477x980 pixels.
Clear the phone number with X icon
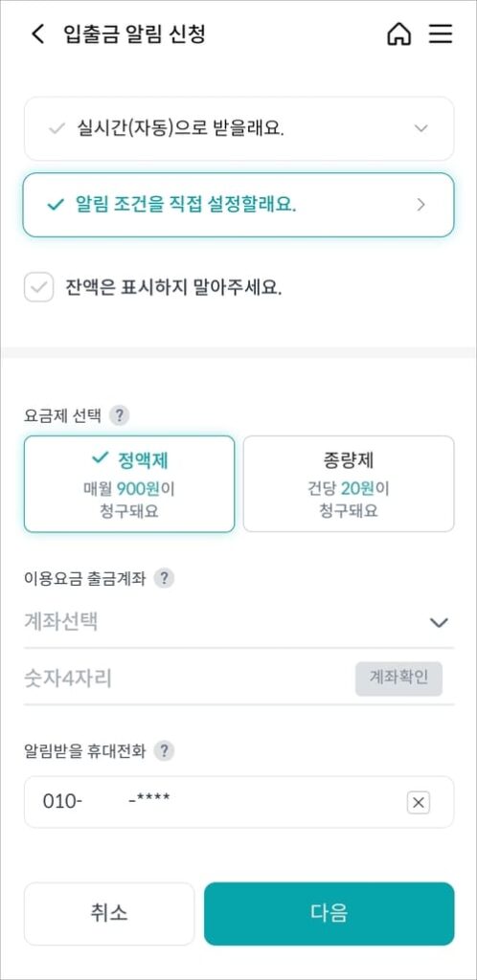click(x=419, y=803)
